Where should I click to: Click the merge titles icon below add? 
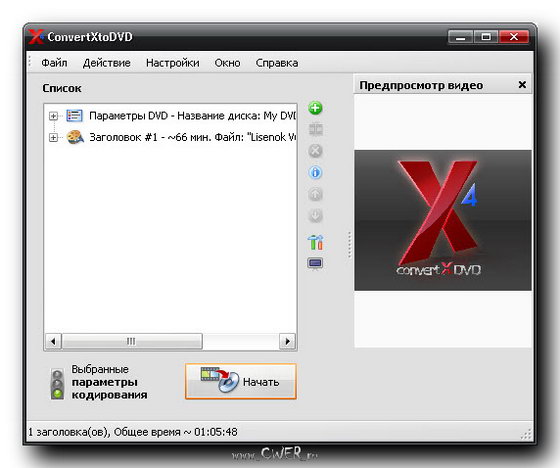(x=315, y=129)
